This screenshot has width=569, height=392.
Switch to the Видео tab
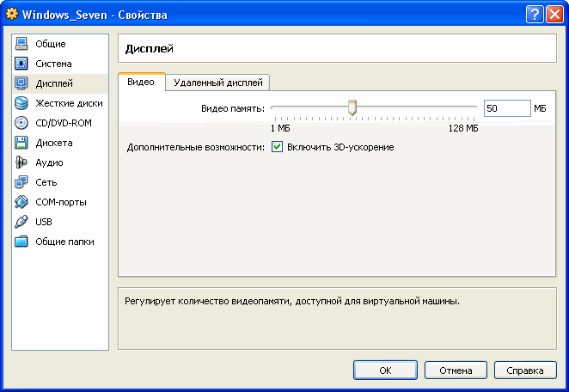141,83
